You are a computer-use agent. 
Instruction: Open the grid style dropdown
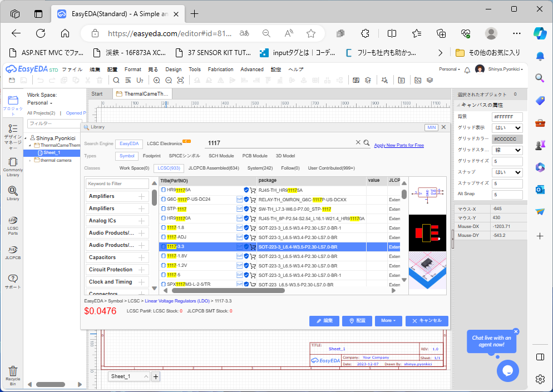pos(507,150)
